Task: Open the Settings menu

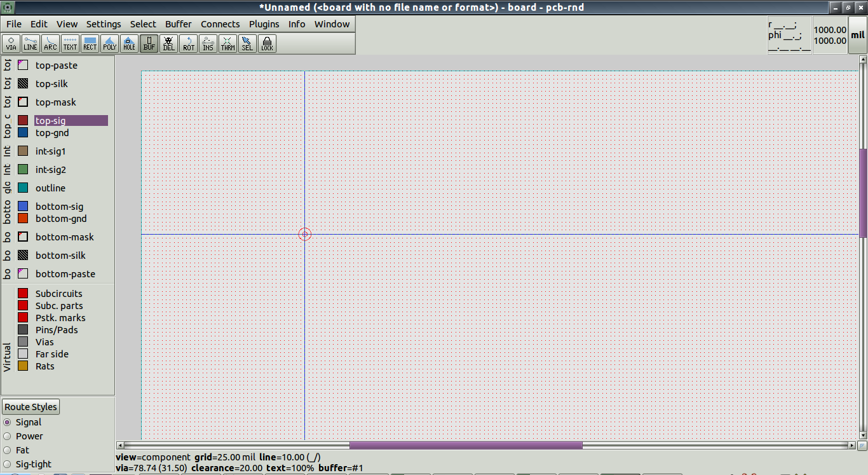Action: click(x=104, y=24)
